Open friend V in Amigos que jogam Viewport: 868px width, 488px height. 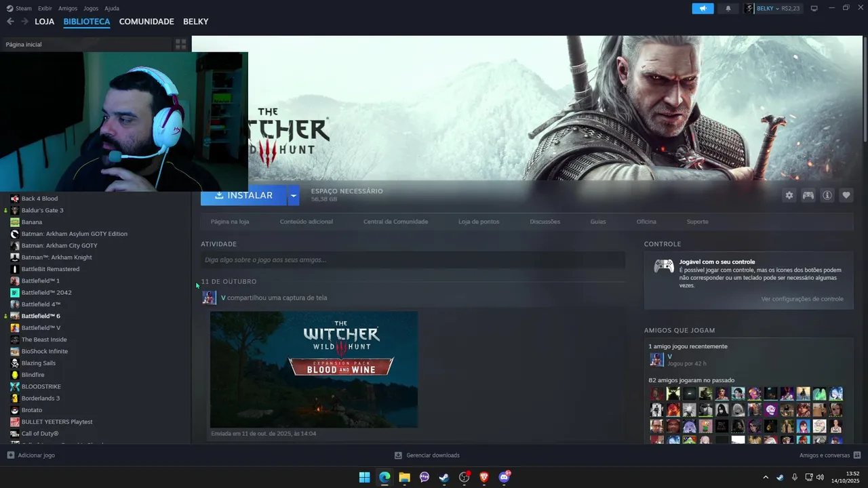coord(657,359)
